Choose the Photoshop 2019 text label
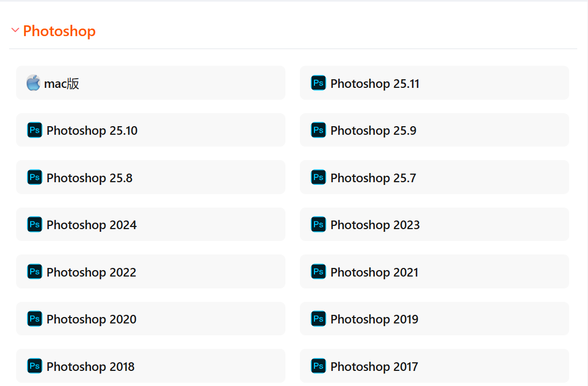The width and height of the screenshot is (588, 386). coord(374,319)
